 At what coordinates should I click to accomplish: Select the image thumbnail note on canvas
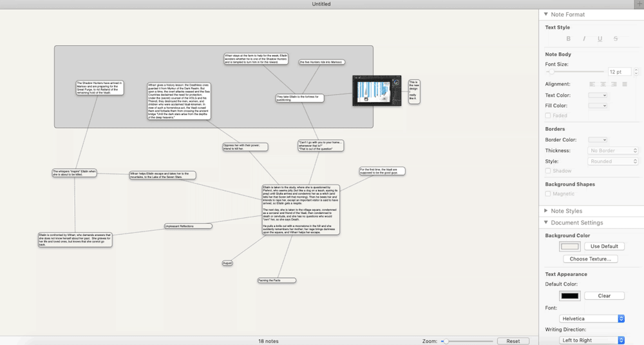pos(377,91)
